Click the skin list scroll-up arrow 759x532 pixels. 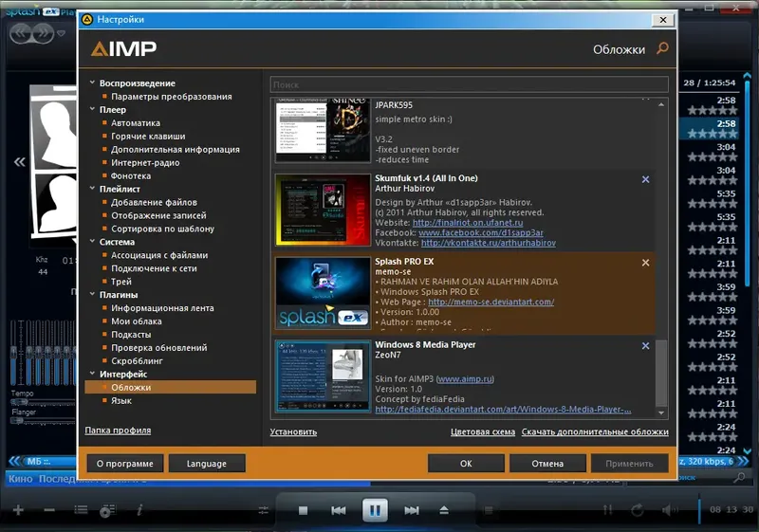[x=661, y=104]
